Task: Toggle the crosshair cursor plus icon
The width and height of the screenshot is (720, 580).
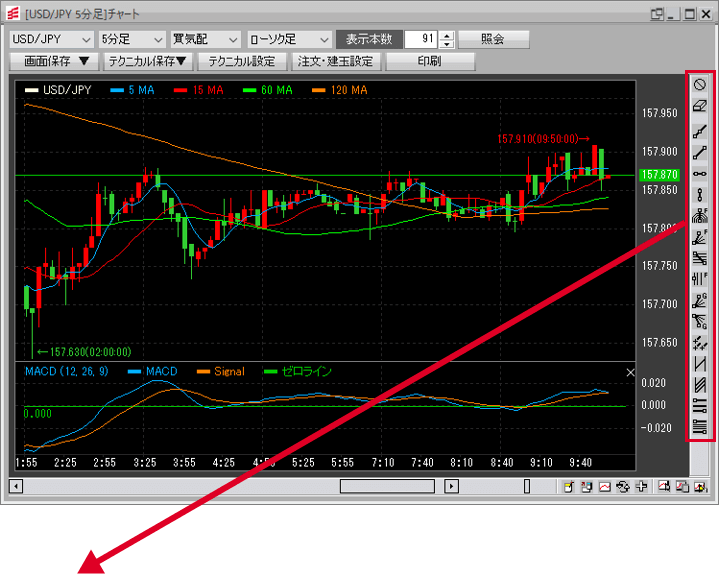Action: point(641,487)
